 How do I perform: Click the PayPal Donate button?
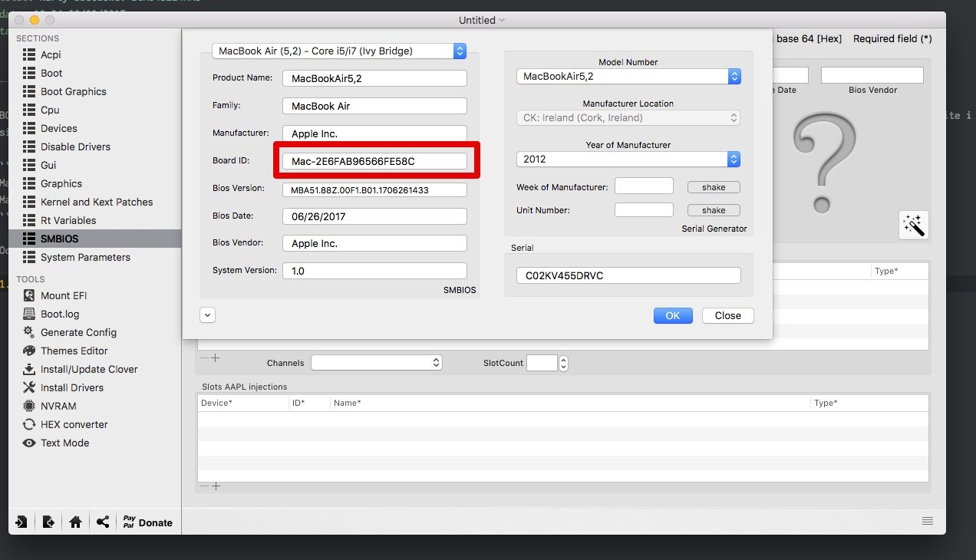(148, 522)
